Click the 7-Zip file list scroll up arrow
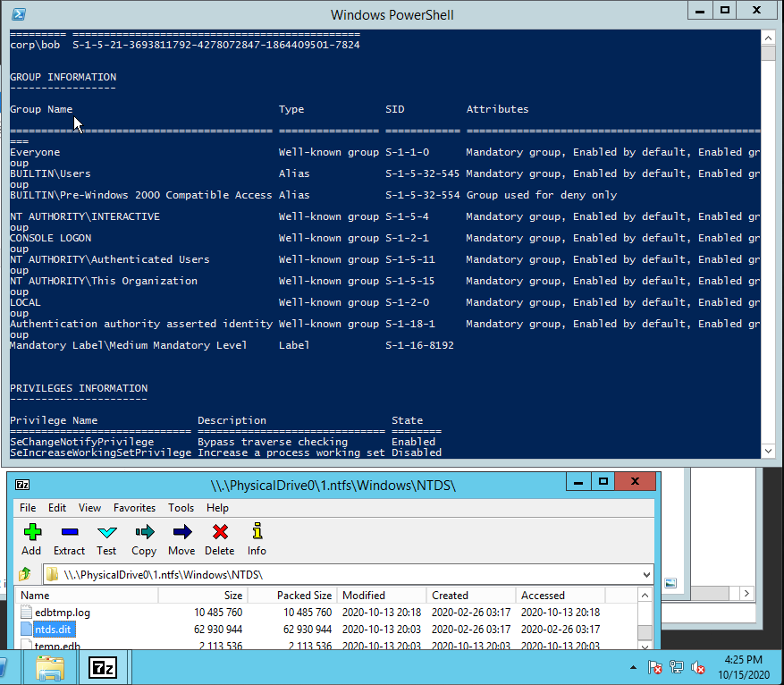Image resolution: width=784 pixels, height=685 pixels. [645, 595]
